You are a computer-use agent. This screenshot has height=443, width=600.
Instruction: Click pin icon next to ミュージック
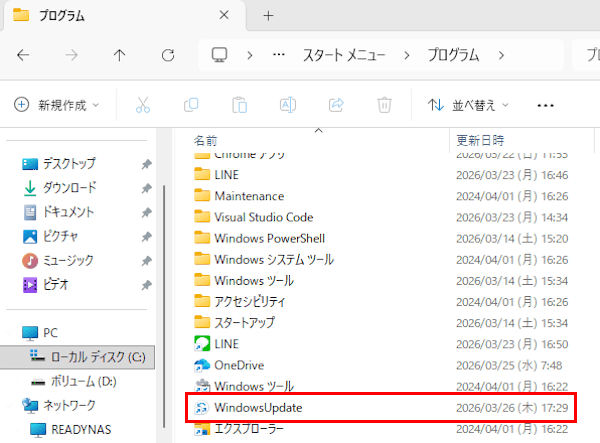147,261
